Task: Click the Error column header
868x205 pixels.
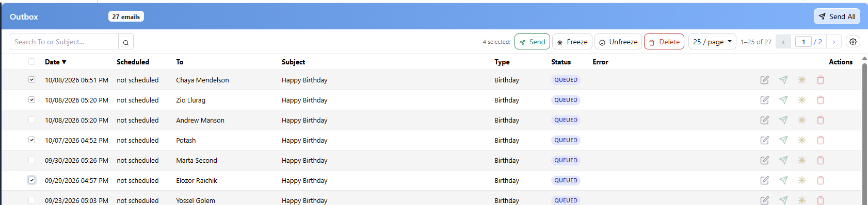Action: pyautogui.click(x=600, y=62)
